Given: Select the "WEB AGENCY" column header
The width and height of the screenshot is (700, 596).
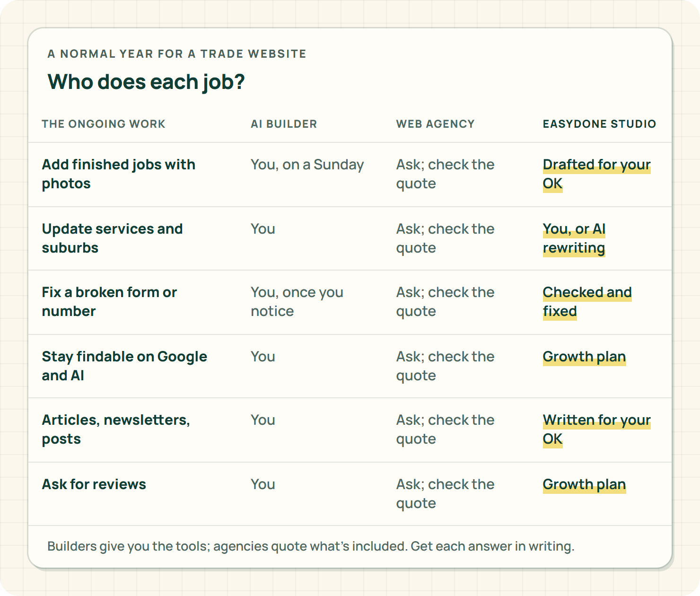Looking at the screenshot, I should point(435,124).
